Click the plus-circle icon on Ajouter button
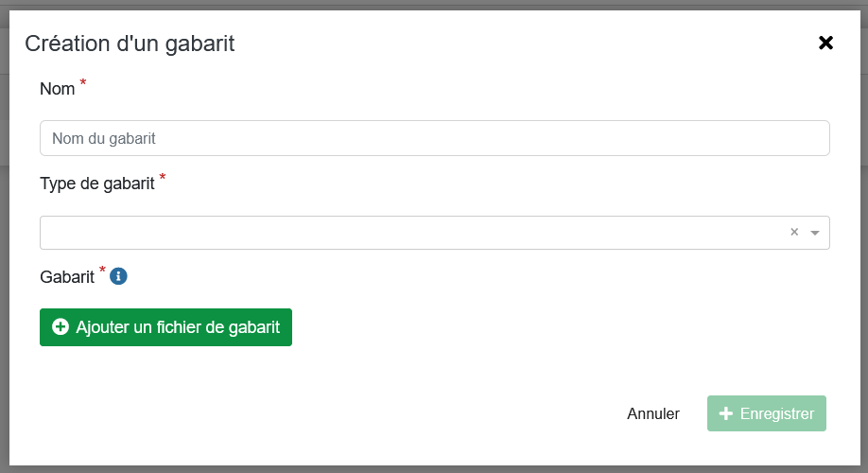This screenshot has width=868, height=473. point(61,327)
